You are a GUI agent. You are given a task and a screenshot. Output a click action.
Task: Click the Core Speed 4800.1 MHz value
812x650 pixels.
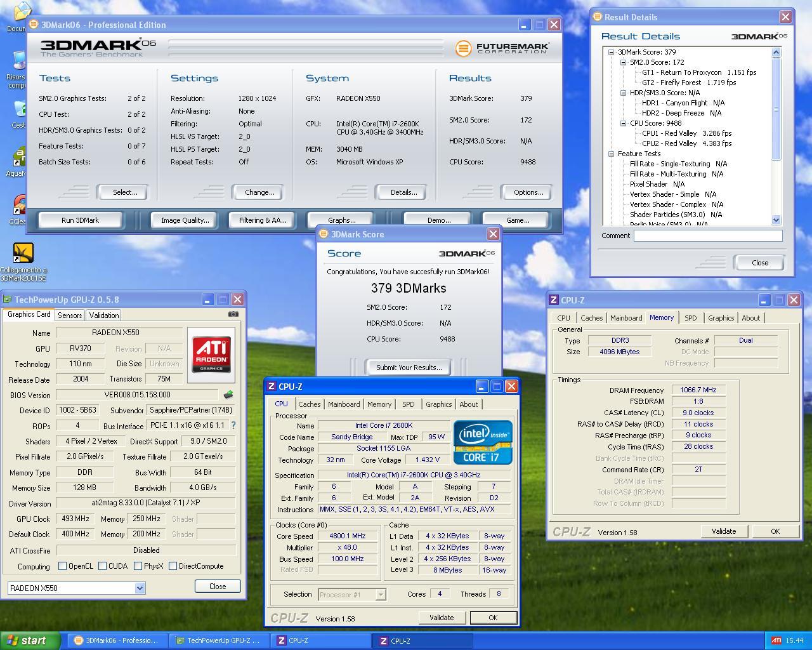[348, 536]
